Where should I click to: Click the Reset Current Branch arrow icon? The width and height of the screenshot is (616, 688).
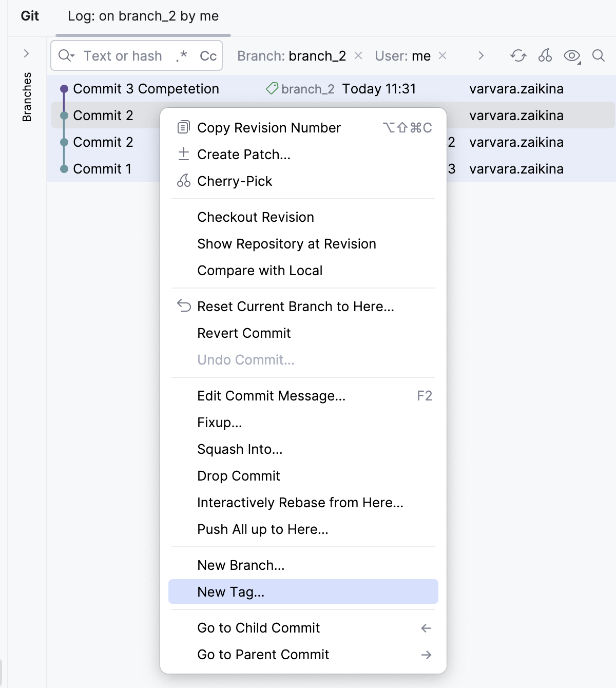pos(183,307)
